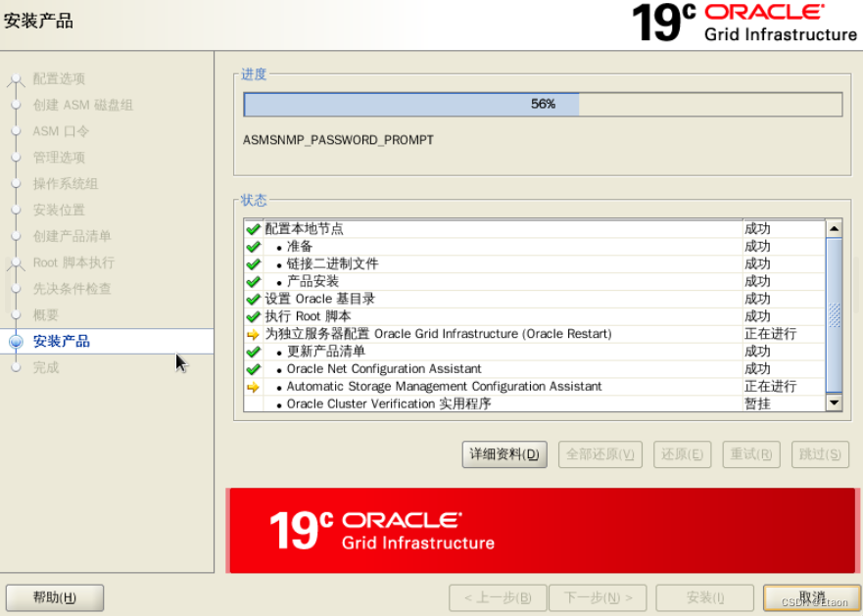Click the green checkmark beside 链接二进制文件

point(253,264)
